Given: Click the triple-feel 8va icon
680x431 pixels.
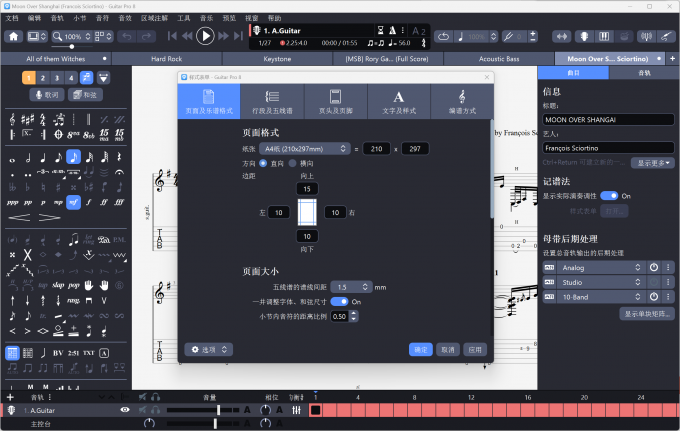Looking at the screenshot, I should (x=73, y=134).
